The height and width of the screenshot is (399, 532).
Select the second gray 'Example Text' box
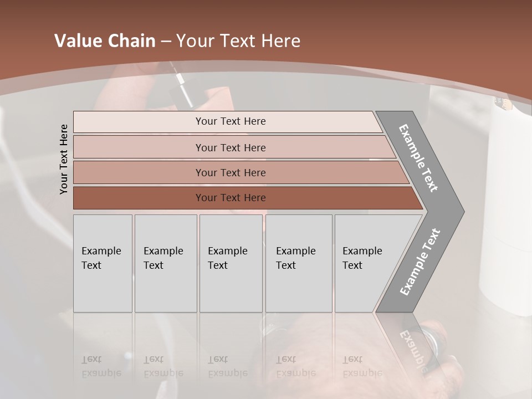click(166, 263)
